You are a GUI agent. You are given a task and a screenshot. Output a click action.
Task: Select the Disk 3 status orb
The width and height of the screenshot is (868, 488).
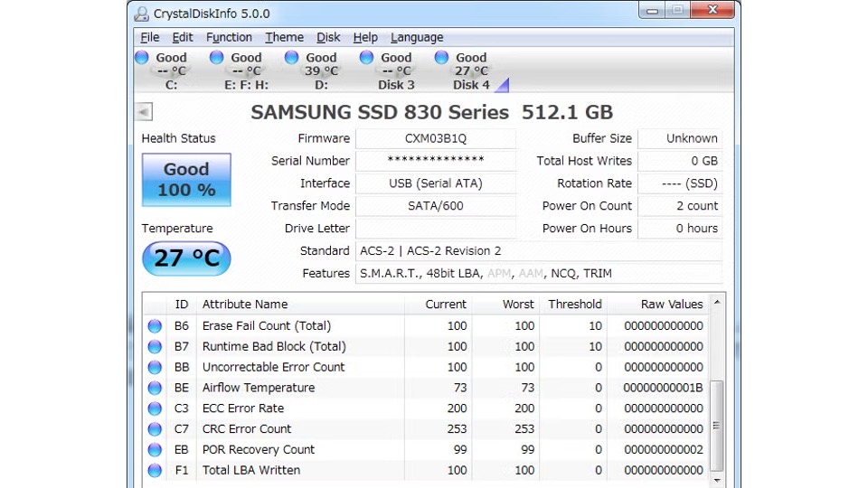pos(367,58)
